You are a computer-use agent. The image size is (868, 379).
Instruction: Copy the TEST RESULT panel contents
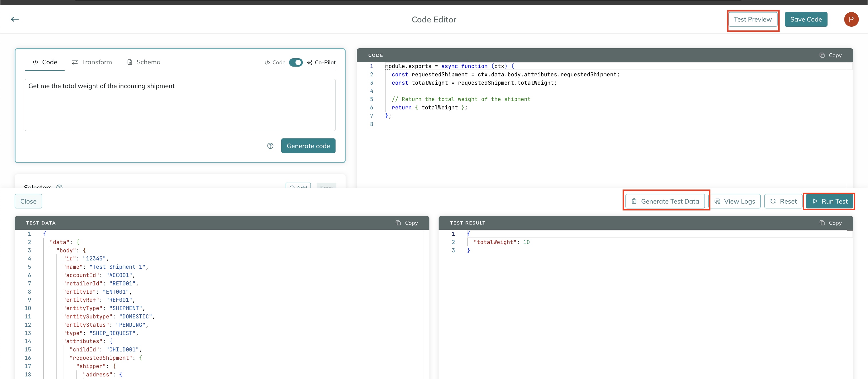click(x=831, y=223)
